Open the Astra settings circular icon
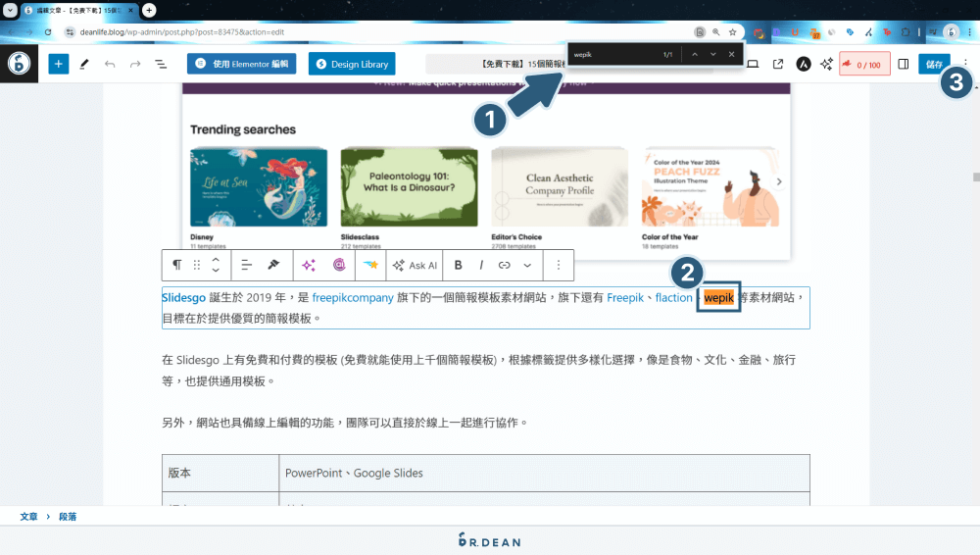 [804, 64]
